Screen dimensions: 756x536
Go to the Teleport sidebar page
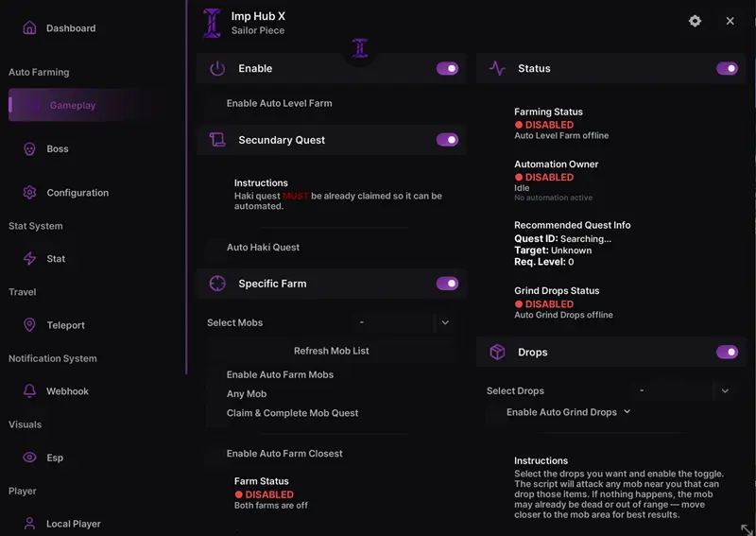pos(65,325)
